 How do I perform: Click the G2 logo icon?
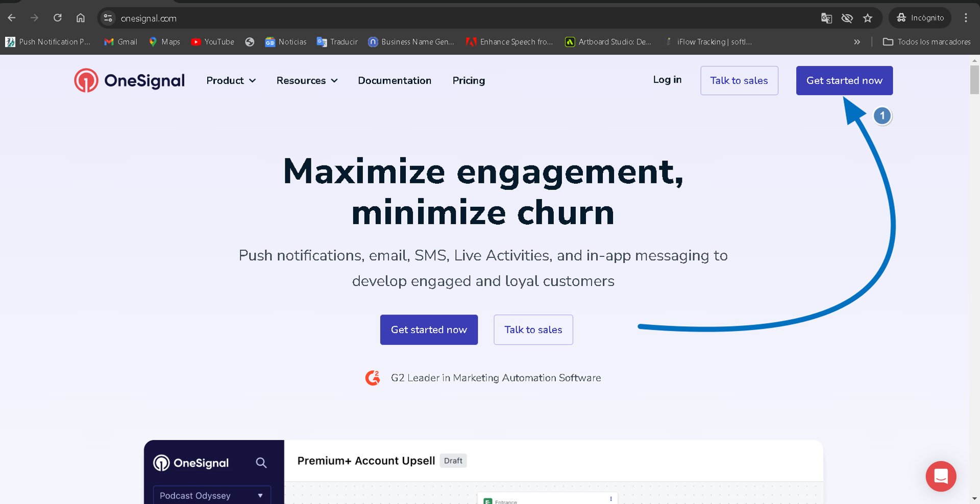pos(373,378)
